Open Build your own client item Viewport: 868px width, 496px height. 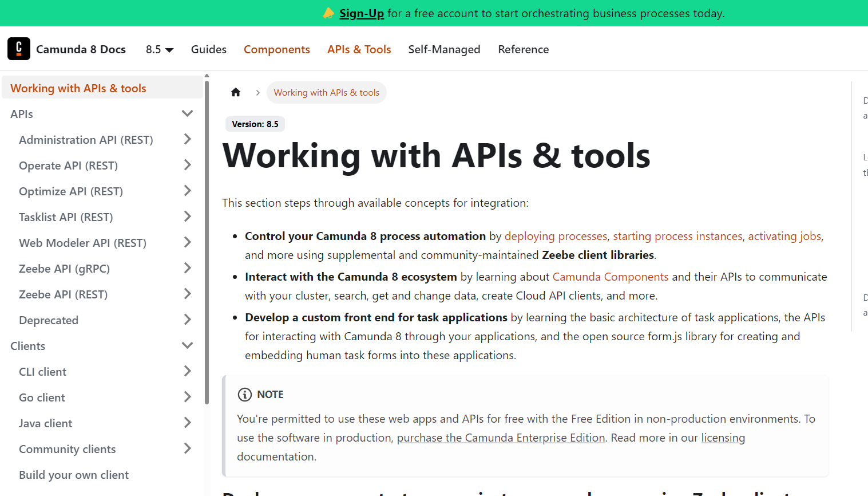[74, 475]
